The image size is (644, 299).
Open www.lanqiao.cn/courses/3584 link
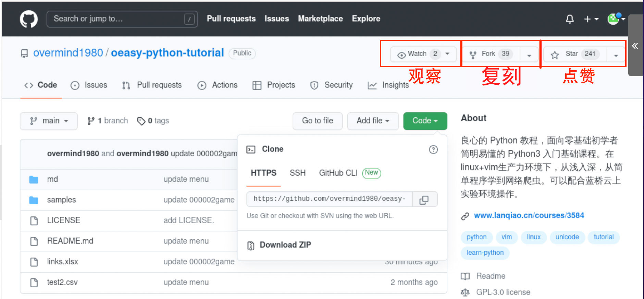tap(529, 215)
